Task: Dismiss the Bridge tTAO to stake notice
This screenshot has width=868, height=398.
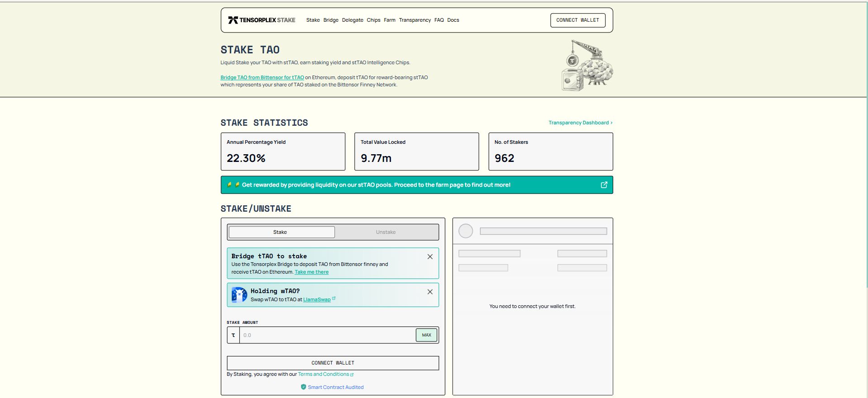Action: [430, 256]
